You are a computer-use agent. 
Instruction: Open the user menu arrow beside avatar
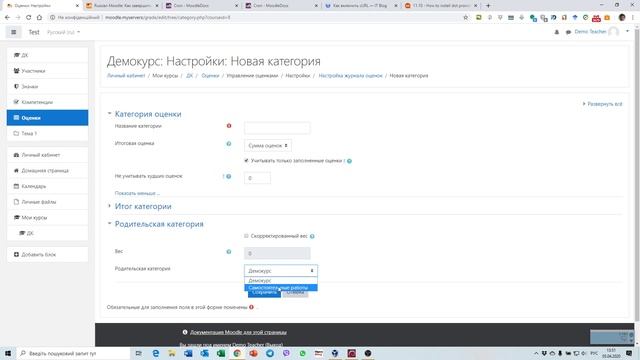pos(627,31)
